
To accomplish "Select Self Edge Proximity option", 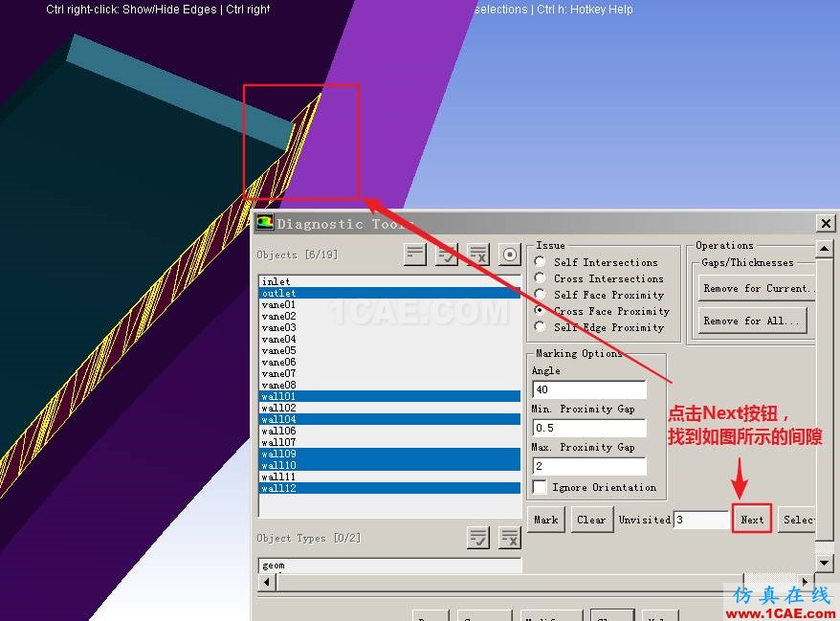I will 540,327.
